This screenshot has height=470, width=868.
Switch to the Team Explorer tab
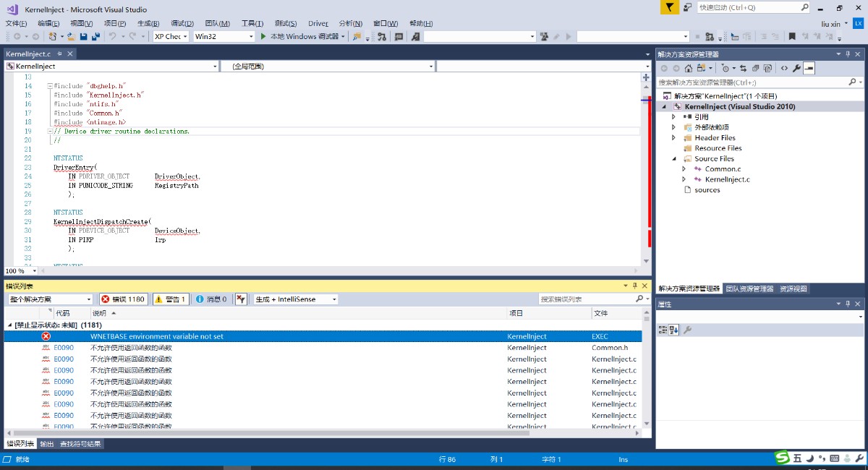point(749,289)
